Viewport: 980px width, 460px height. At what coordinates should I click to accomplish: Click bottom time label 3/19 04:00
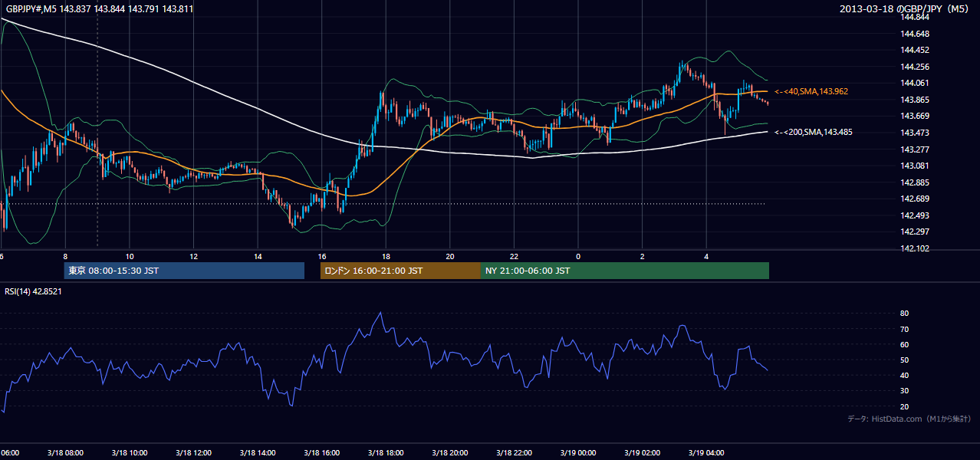tap(705, 453)
